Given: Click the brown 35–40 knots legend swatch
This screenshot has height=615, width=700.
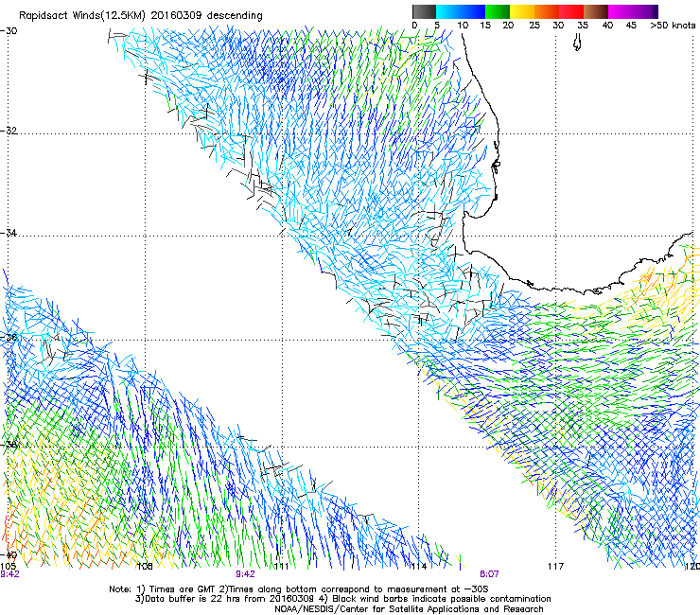Looking at the screenshot, I should (x=596, y=11).
